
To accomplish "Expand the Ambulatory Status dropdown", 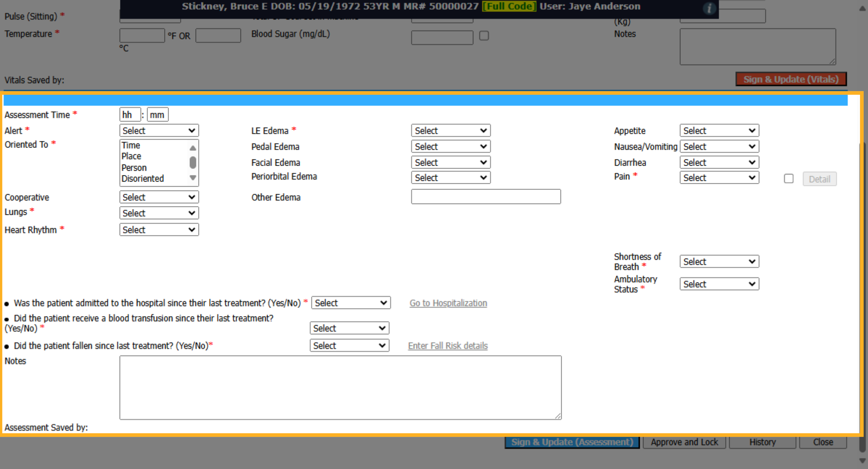I will 719,284.
